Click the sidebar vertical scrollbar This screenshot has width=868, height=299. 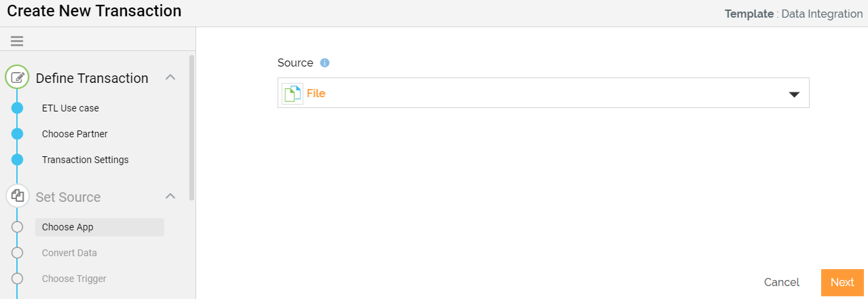point(191,127)
